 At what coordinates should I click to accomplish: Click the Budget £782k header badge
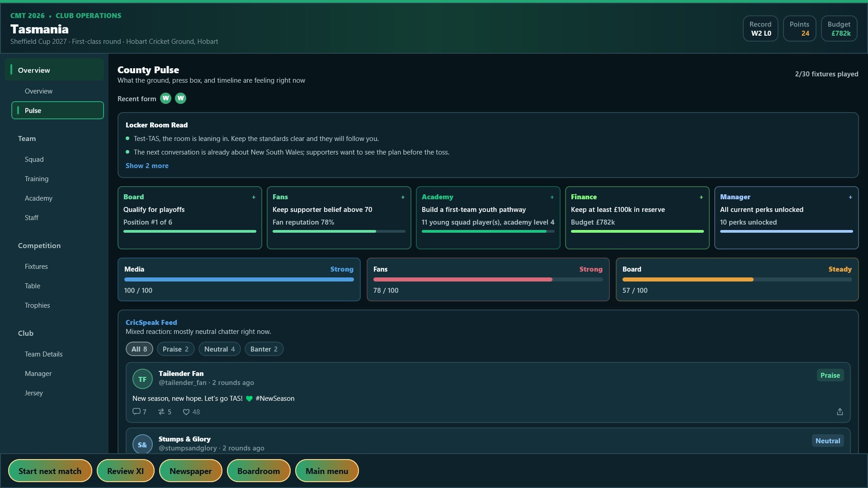pyautogui.click(x=839, y=28)
